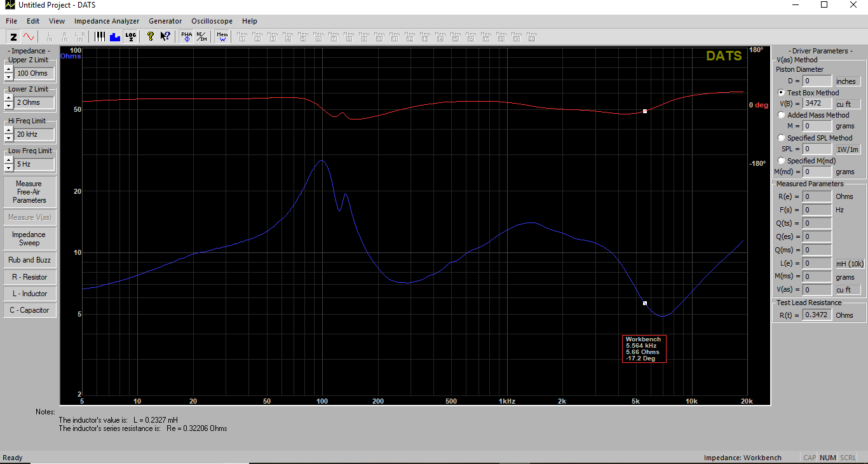Click the grayed-out R IN input icon
This screenshot has height=464, width=868.
tap(64, 37)
